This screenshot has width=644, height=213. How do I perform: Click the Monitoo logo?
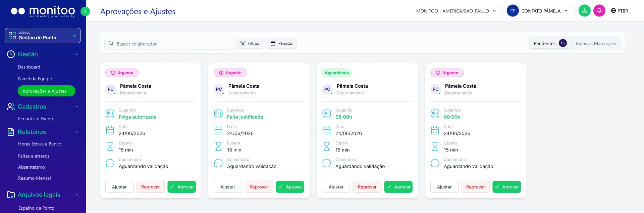point(43,11)
